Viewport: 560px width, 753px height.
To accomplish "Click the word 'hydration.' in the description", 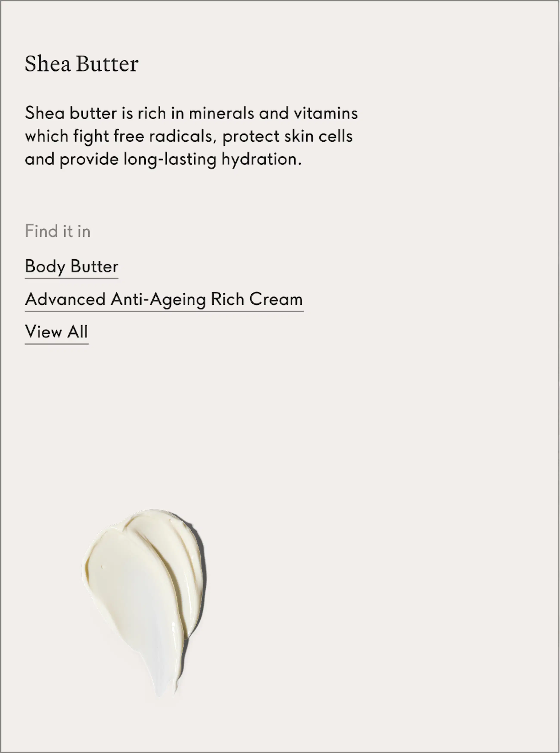I will pos(261,159).
